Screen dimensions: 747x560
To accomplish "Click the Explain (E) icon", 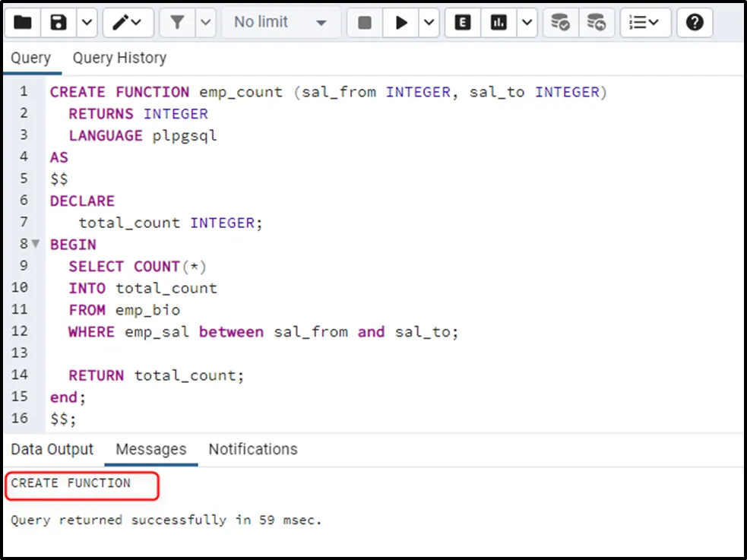I will [x=462, y=23].
